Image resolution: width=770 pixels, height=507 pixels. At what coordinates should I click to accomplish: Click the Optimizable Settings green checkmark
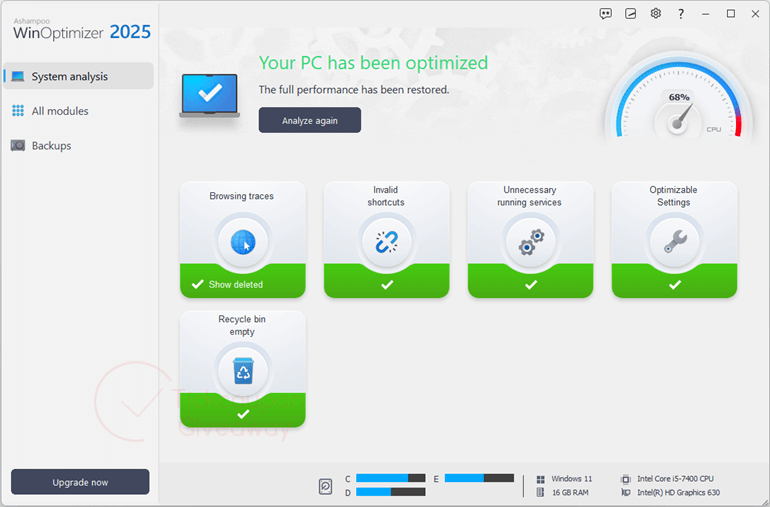(675, 284)
